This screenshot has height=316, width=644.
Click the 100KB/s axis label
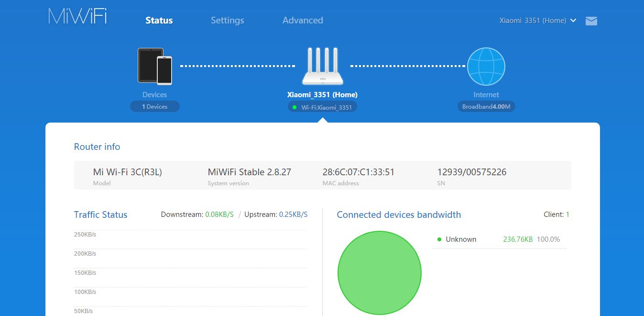[85, 292]
